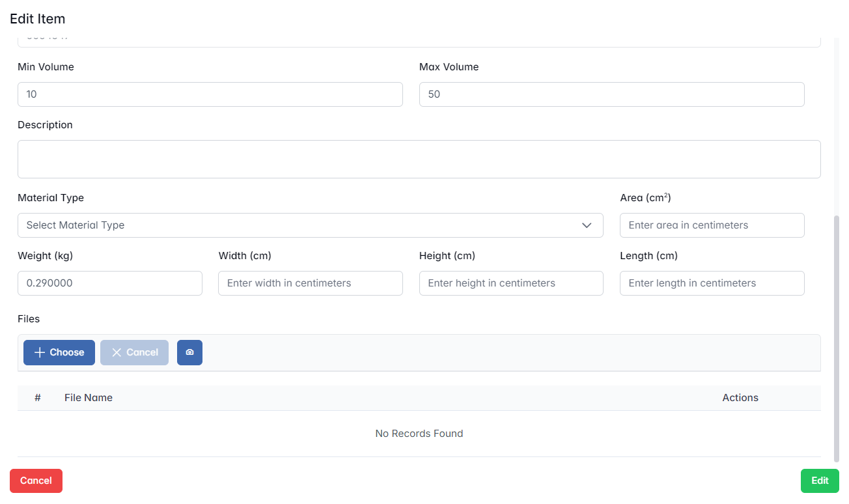
Task: Click the Actions column header
Action: [x=740, y=398]
